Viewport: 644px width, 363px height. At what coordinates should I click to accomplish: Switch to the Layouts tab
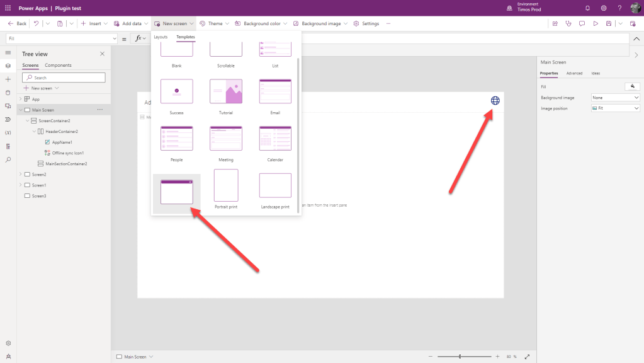click(x=161, y=37)
